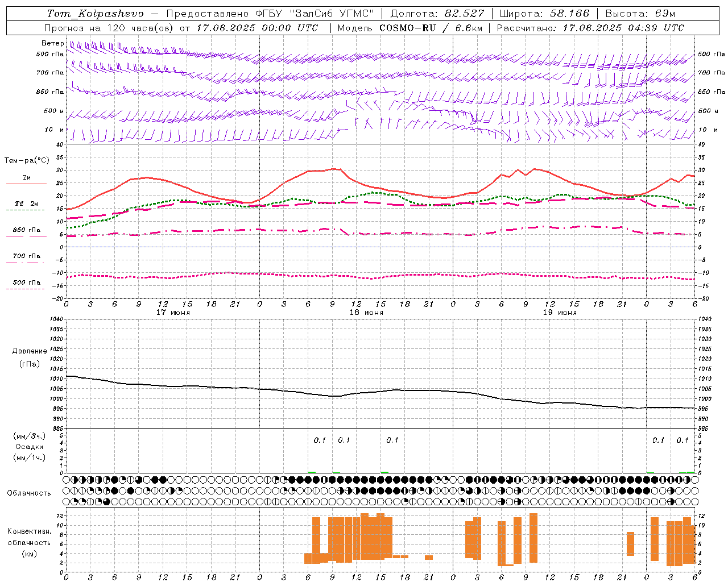Select the forecast start time 17.06.2025 00:00 UTC
728x582 pixels.
pyautogui.click(x=257, y=28)
